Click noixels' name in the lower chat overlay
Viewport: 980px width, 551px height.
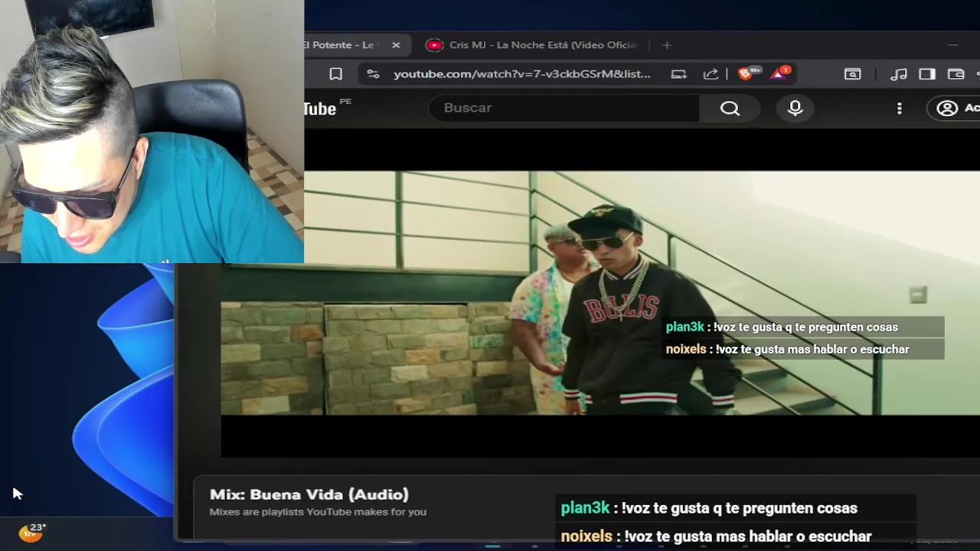coord(586,536)
